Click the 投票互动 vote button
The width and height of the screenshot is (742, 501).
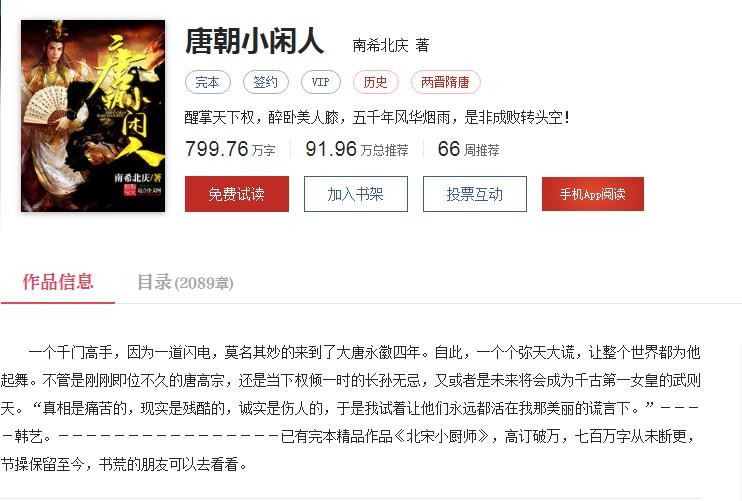click(475, 194)
